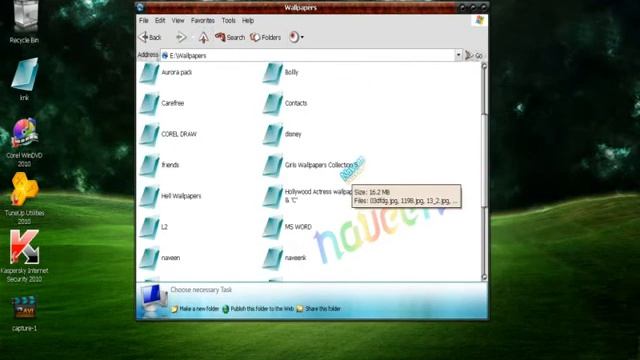Click the Go button
The width and height of the screenshot is (640, 360).
(x=474, y=55)
